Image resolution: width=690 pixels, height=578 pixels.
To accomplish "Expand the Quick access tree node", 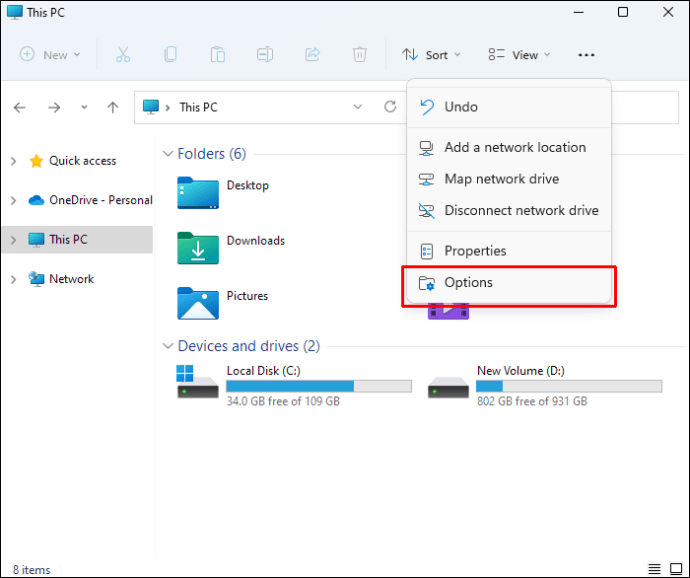I will 13,161.
